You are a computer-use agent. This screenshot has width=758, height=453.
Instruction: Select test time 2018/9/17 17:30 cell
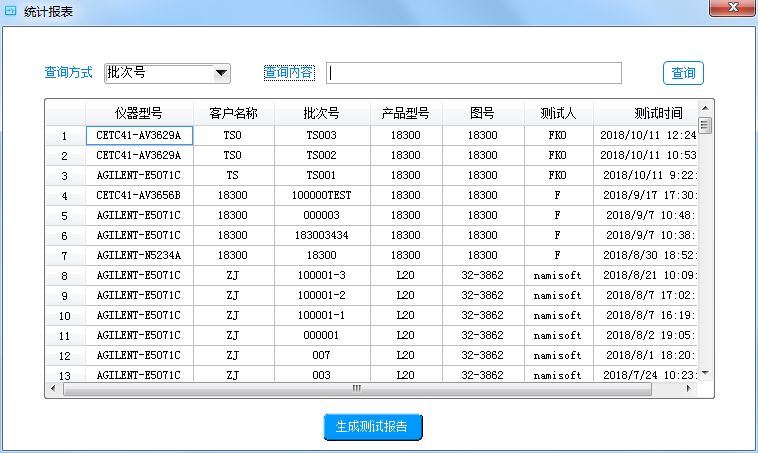[645, 195]
